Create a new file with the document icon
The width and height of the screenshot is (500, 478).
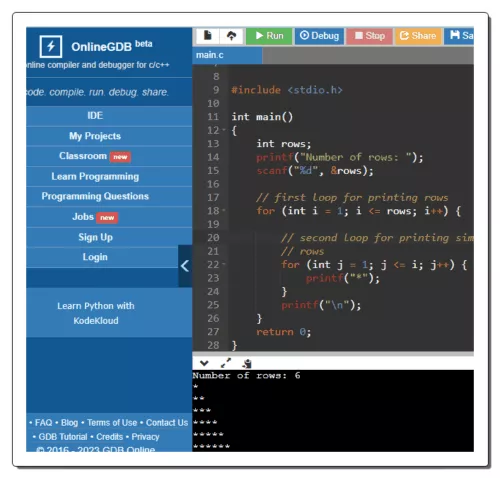(x=208, y=35)
